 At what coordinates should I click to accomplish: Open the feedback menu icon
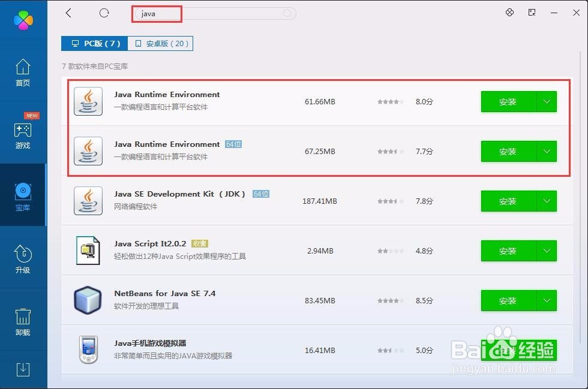tap(532, 13)
